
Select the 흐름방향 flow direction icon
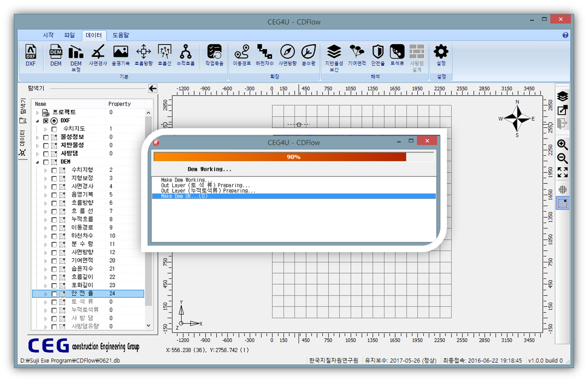[143, 52]
